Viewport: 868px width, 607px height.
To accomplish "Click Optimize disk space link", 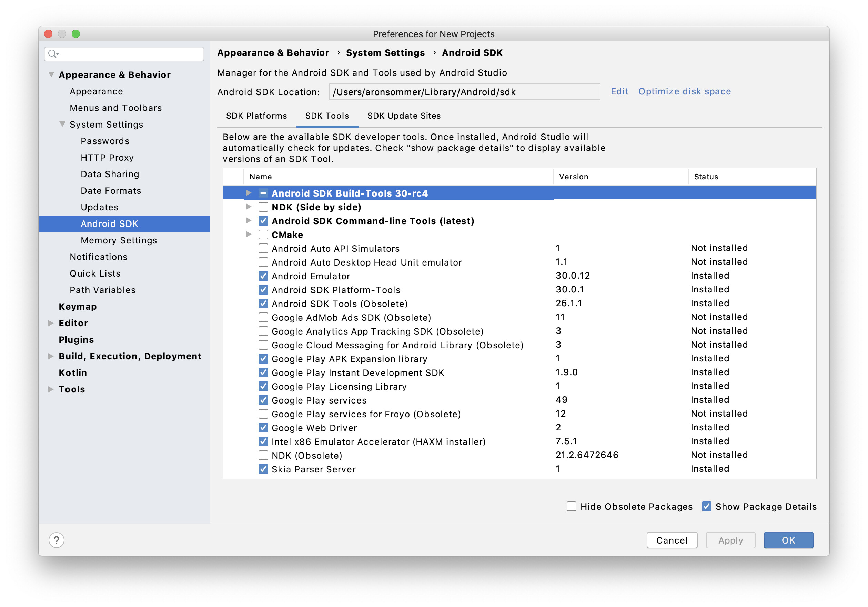I will point(684,91).
